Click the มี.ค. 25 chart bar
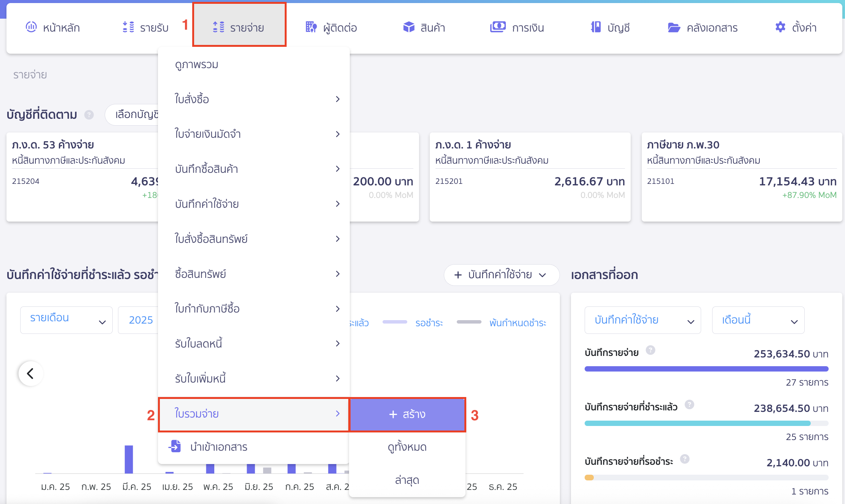 click(x=129, y=459)
